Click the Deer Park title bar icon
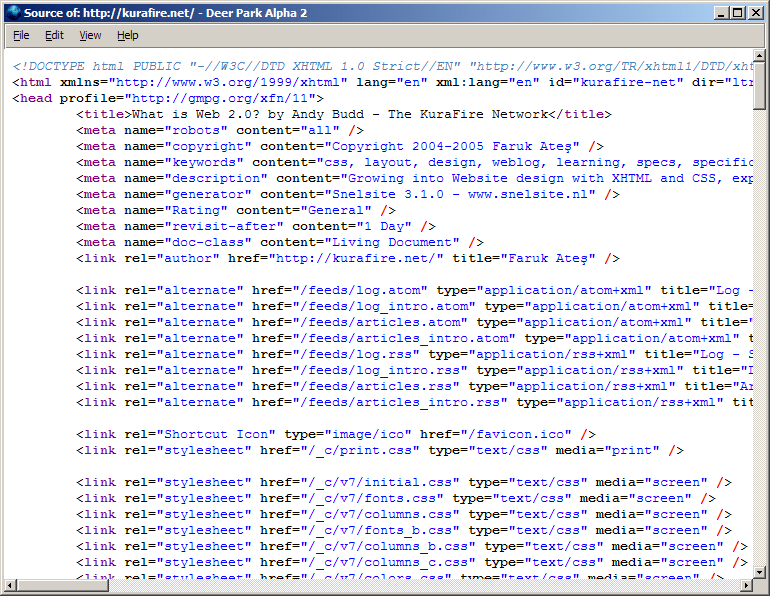 [x=13, y=12]
